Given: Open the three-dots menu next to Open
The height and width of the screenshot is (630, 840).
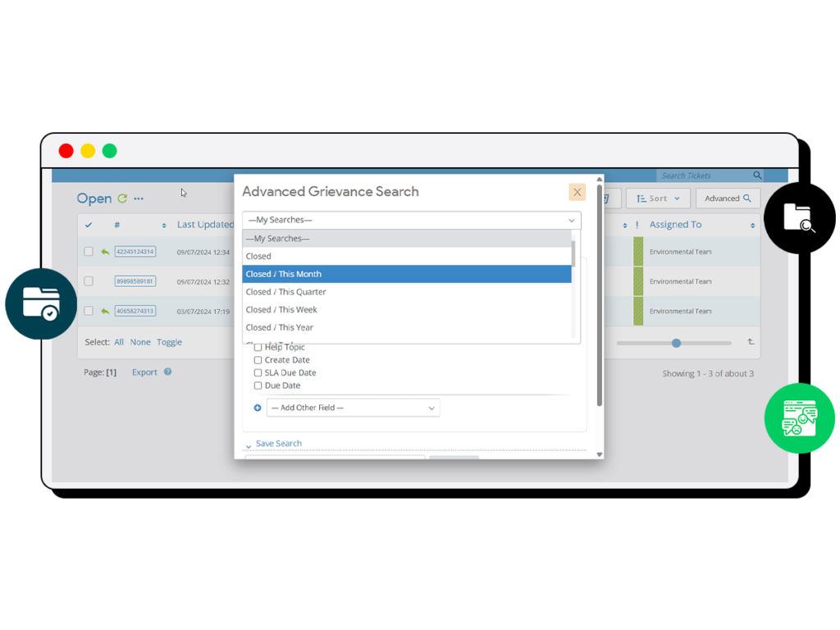Looking at the screenshot, I should 139,199.
